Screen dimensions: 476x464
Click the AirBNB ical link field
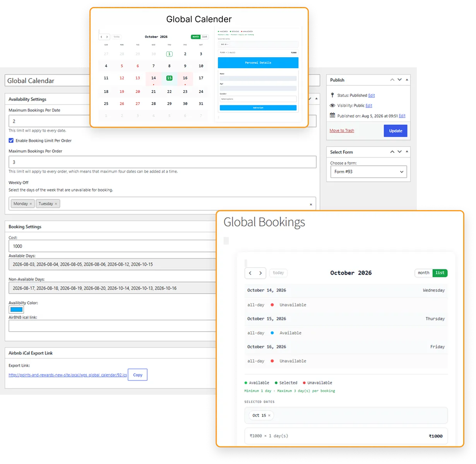[112, 326]
